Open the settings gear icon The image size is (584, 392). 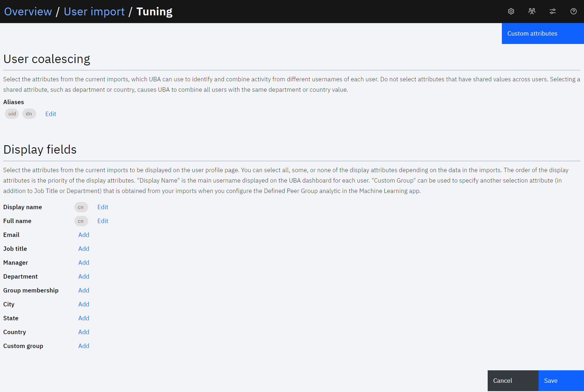[x=511, y=11]
